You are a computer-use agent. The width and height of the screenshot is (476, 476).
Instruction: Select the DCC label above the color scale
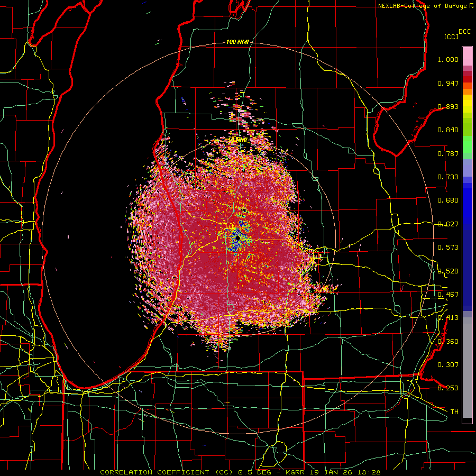(x=465, y=32)
